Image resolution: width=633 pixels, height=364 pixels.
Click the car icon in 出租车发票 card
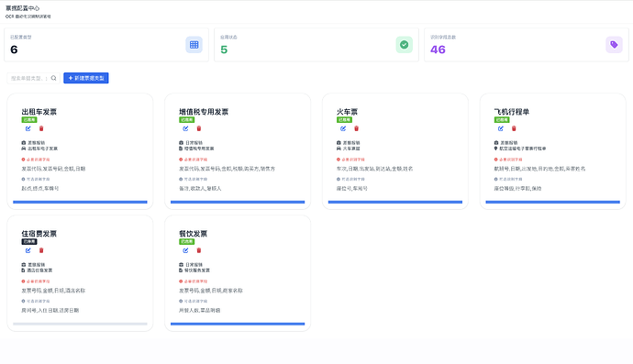[24, 149]
